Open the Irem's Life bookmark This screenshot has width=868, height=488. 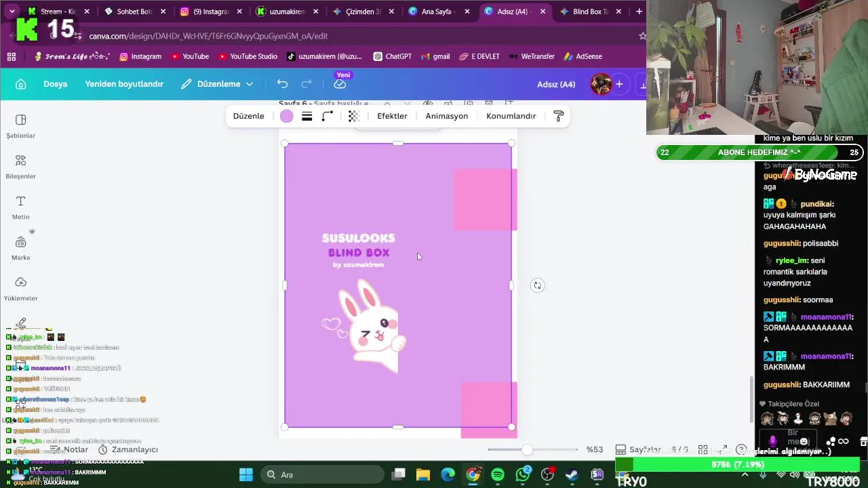point(71,56)
